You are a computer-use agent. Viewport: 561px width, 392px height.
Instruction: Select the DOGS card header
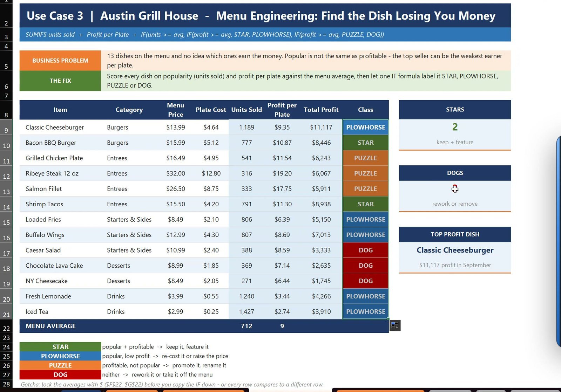point(455,173)
